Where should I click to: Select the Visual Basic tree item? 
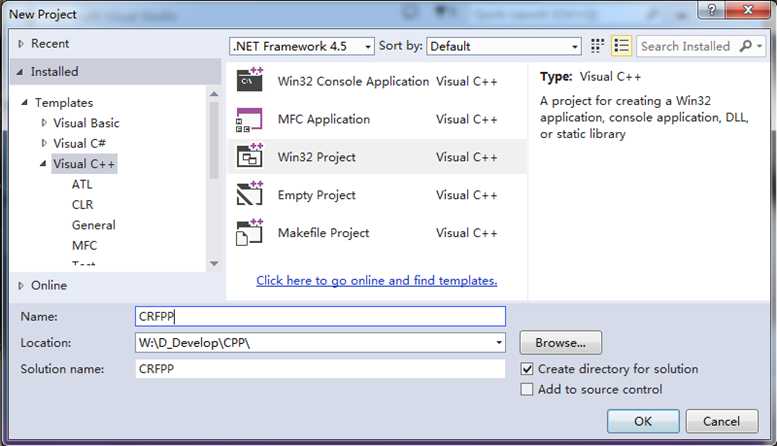[x=86, y=122]
